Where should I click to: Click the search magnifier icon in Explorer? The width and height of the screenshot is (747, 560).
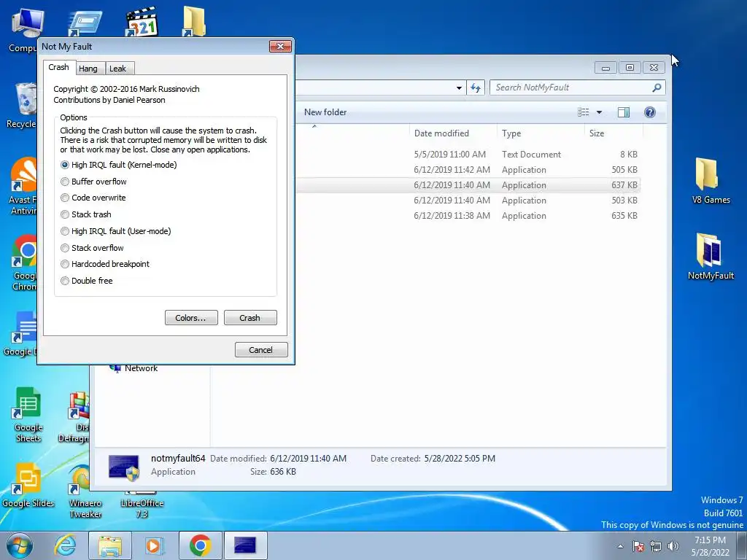(657, 87)
